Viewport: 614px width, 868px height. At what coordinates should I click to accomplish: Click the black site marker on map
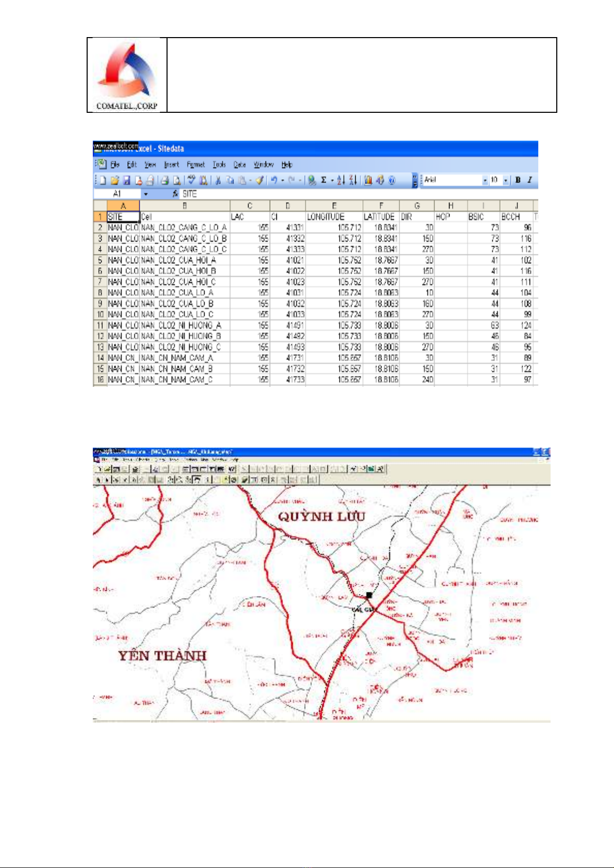(x=369, y=595)
